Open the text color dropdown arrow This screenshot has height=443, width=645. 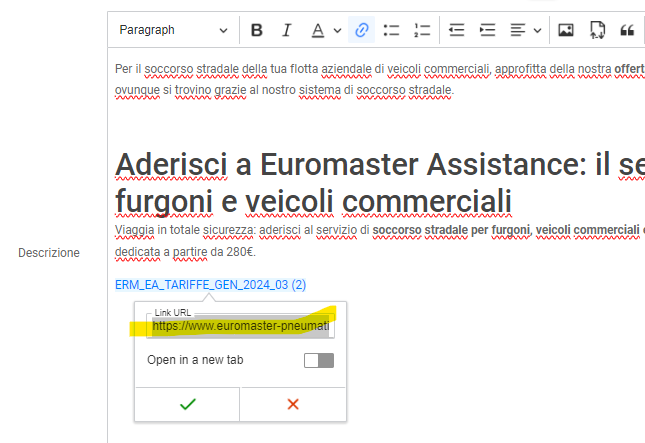coord(337,30)
